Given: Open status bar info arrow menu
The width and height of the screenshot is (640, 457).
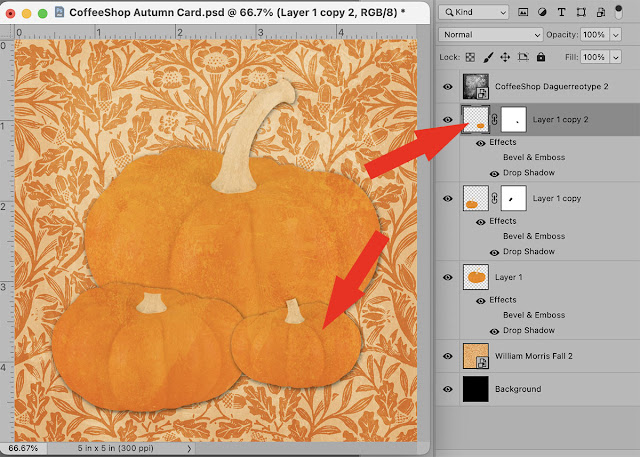Looking at the screenshot, I should tap(189, 448).
